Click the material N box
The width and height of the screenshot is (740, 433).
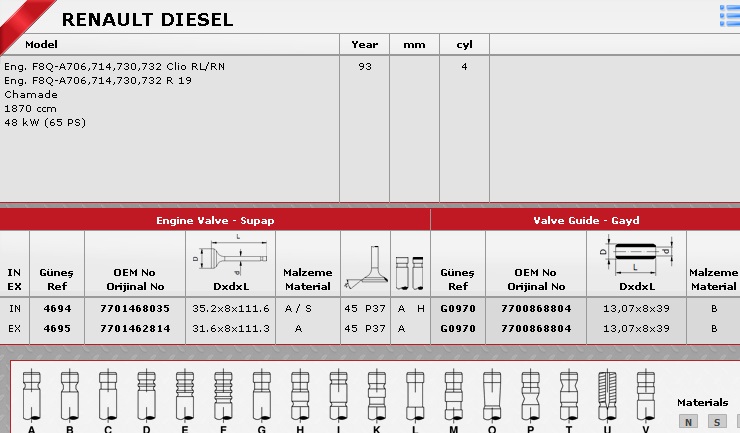coord(688,422)
